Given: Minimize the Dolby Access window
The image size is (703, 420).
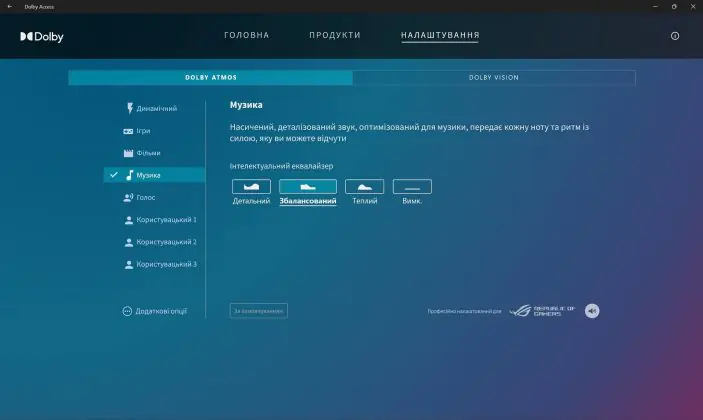Looking at the screenshot, I should (655, 7).
